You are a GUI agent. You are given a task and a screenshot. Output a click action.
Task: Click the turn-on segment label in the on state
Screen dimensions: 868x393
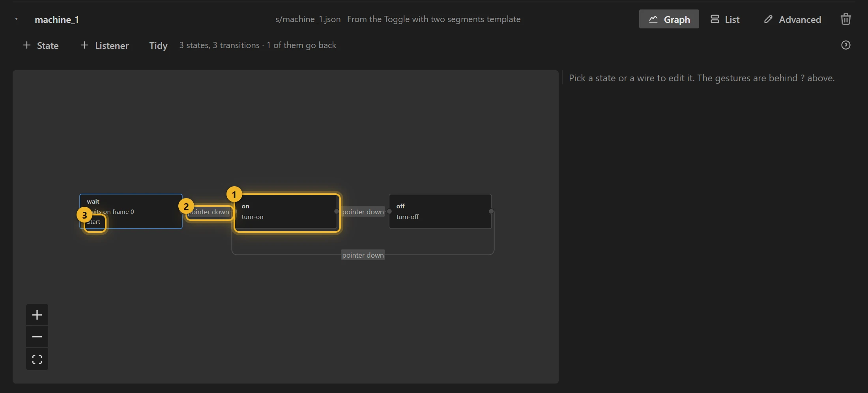click(253, 217)
